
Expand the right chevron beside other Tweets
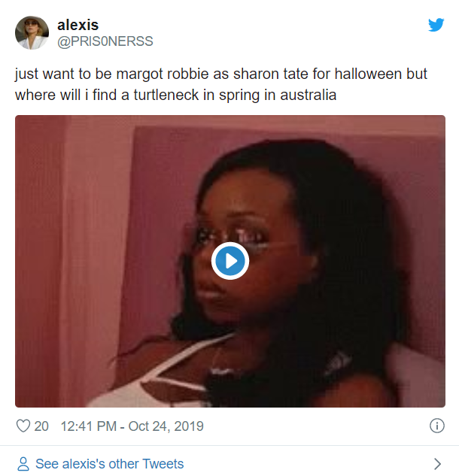click(437, 464)
